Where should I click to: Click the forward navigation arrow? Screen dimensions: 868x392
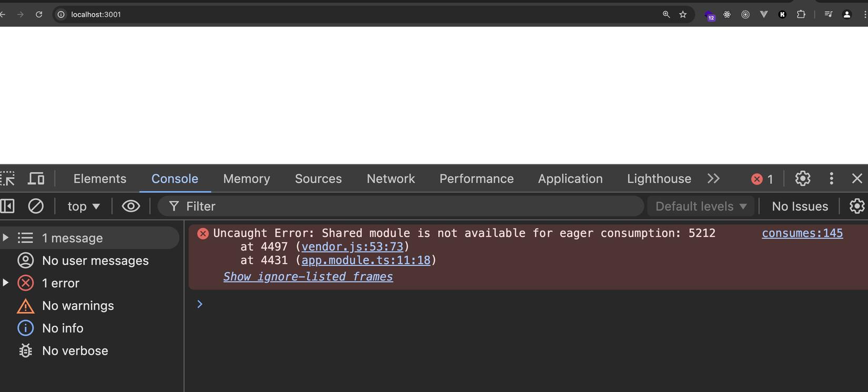(x=21, y=15)
